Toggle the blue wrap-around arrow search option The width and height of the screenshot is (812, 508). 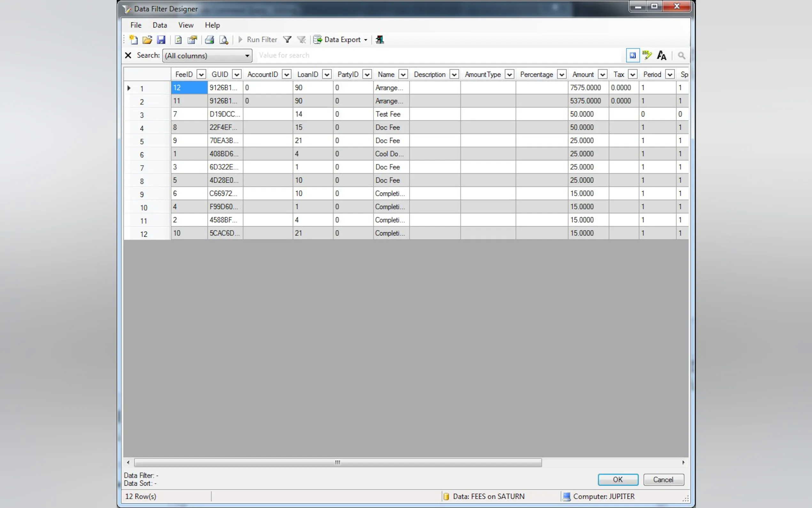(x=632, y=55)
